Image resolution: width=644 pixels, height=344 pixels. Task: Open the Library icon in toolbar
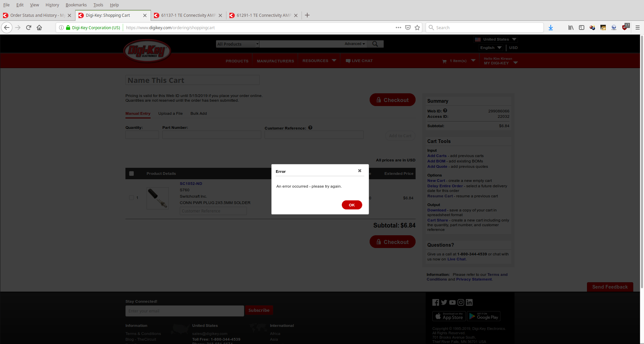point(571,28)
